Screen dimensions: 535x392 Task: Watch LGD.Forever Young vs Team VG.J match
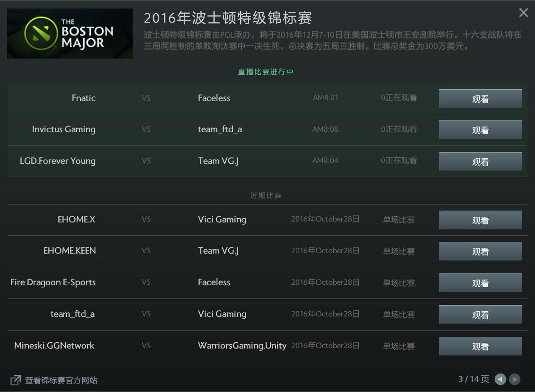pos(480,162)
